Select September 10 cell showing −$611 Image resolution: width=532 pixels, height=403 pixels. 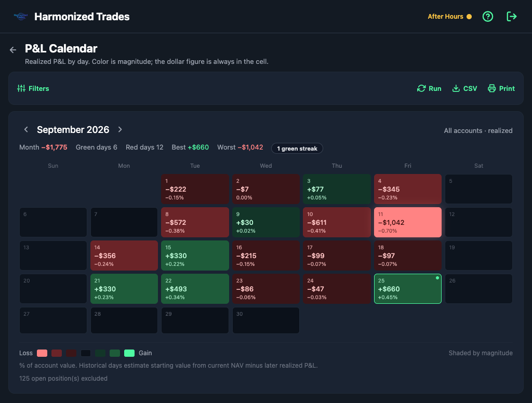(337, 222)
